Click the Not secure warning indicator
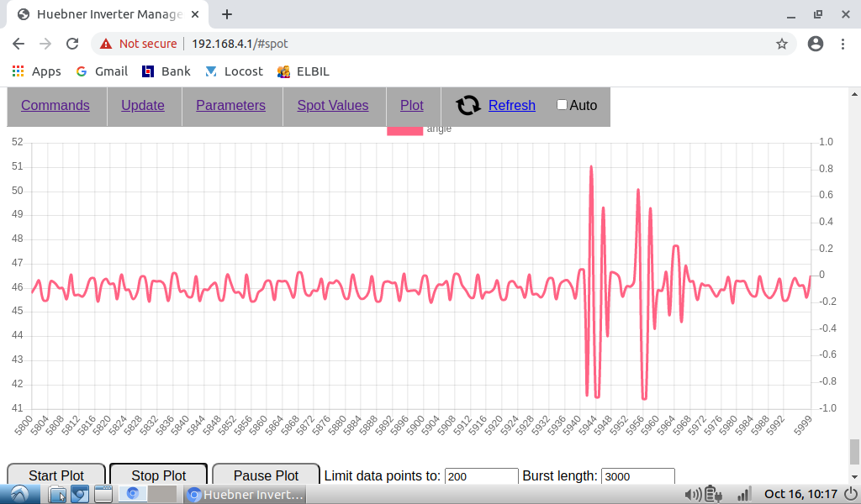861x504 pixels. pyautogui.click(x=139, y=44)
